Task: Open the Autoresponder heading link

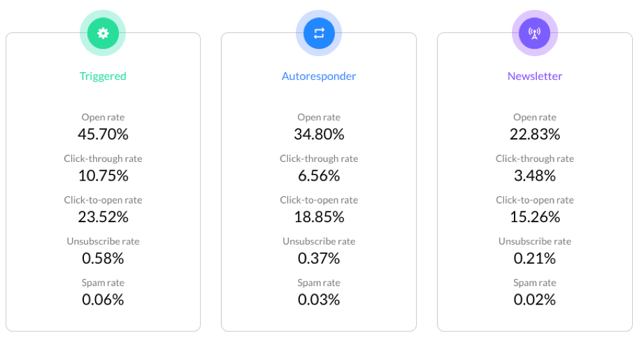Action: coord(319,76)
